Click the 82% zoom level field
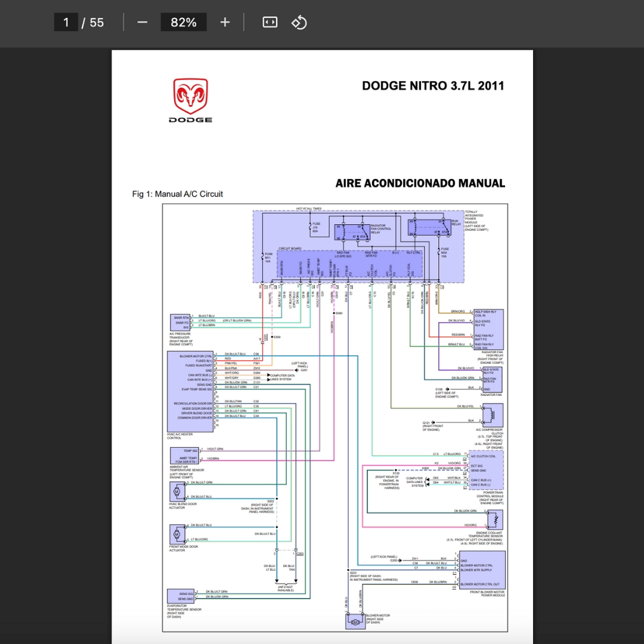644x644 pixels. pos(183,22)
